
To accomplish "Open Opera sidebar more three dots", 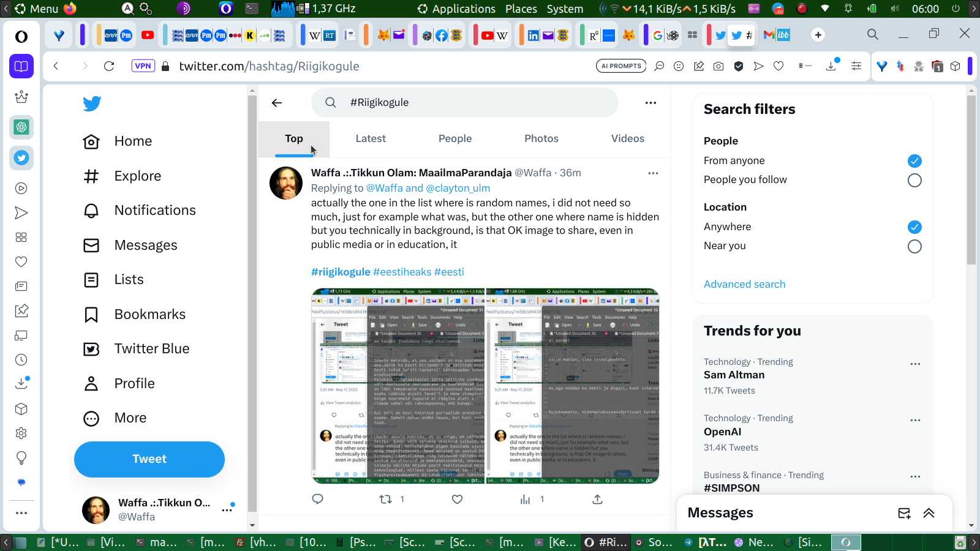I will [x=21, y=513].
